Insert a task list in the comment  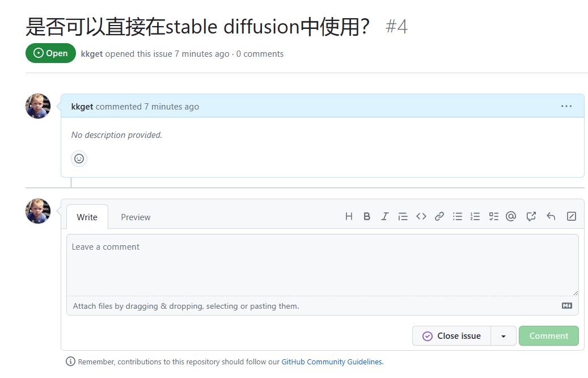[x=493, y=216]
